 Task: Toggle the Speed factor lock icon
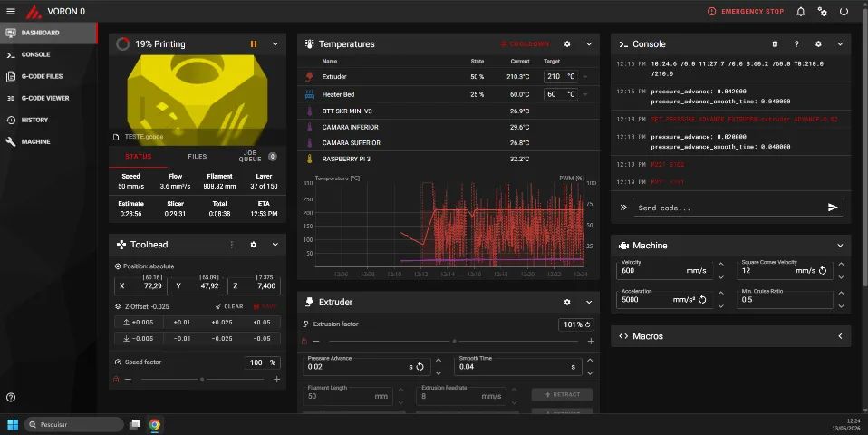click(x=116, y=379)
